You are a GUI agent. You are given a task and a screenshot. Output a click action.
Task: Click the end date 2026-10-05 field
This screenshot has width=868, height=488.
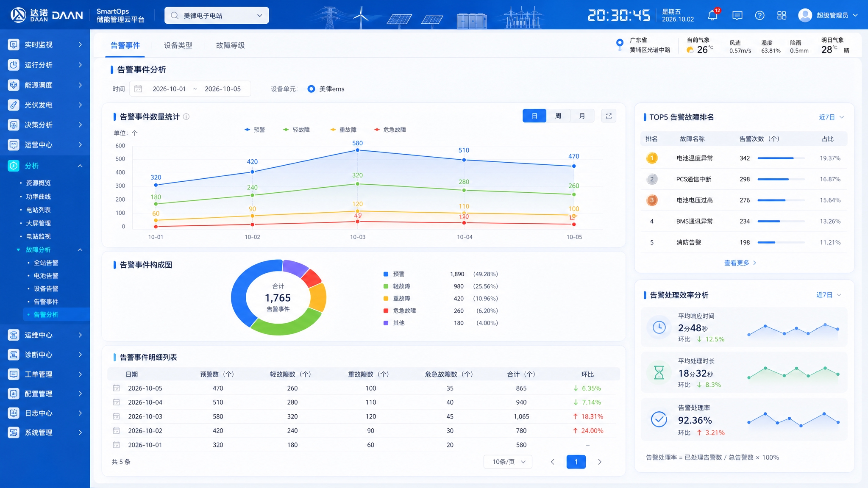pos(223,89)
